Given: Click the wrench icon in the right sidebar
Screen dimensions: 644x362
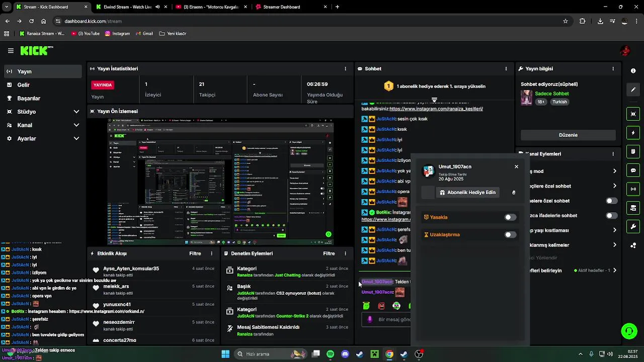Looking at the screenshot, I should [633, 227].
